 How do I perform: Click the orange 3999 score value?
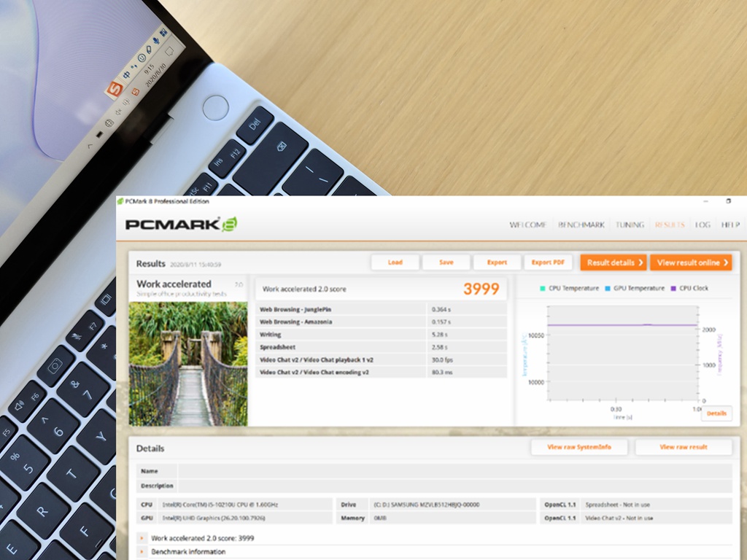tap(481, 289)
